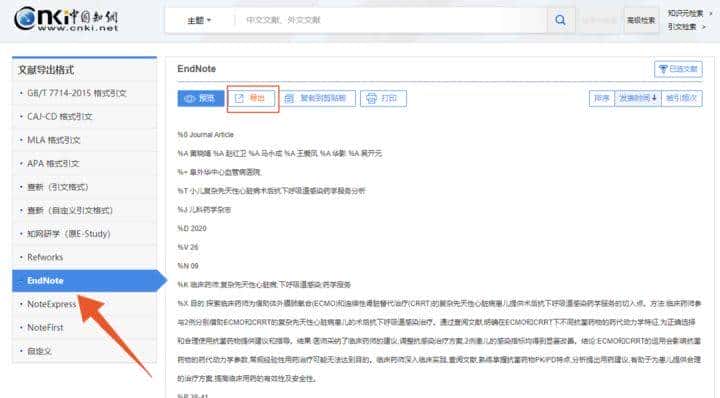Click the 预览 preview button
Screen dimensions: 720x398
pos(201,98)
